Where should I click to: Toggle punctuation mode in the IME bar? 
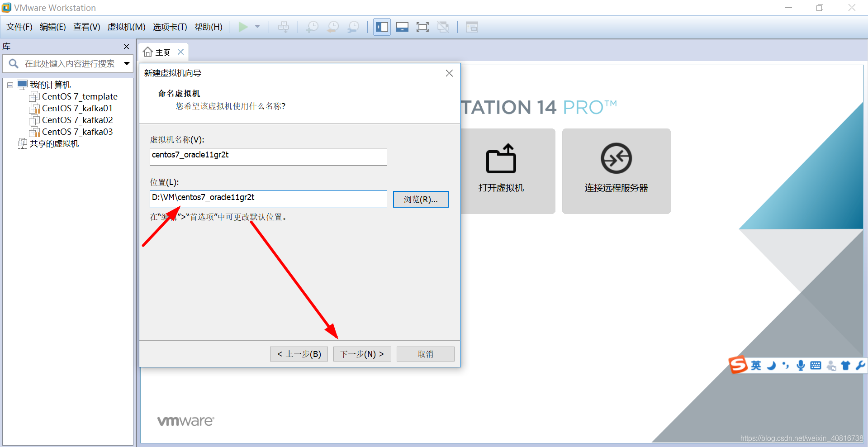786,366
